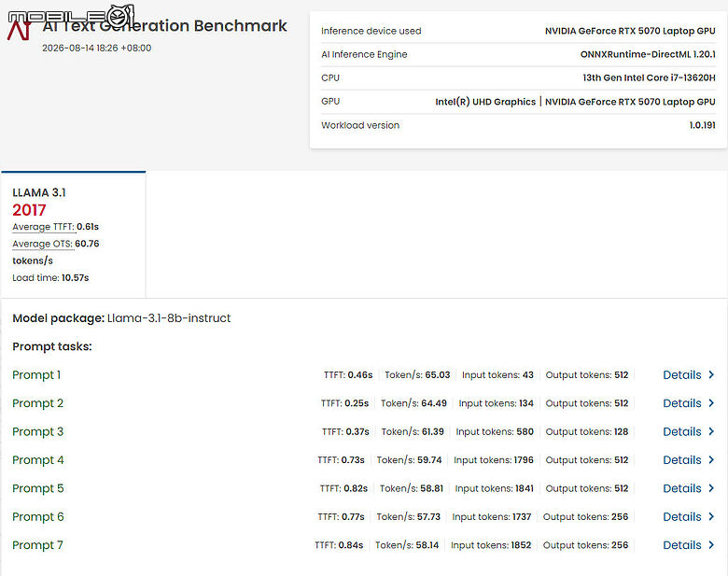
Task: Open Details link for Prompt 2
Action: click(x=682, y=403)
